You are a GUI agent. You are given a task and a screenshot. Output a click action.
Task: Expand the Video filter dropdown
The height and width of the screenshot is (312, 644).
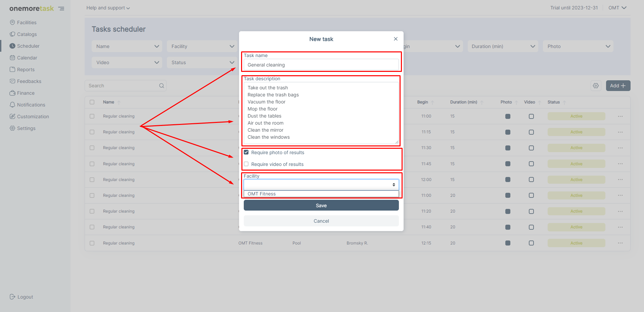[x=127, y=62]
